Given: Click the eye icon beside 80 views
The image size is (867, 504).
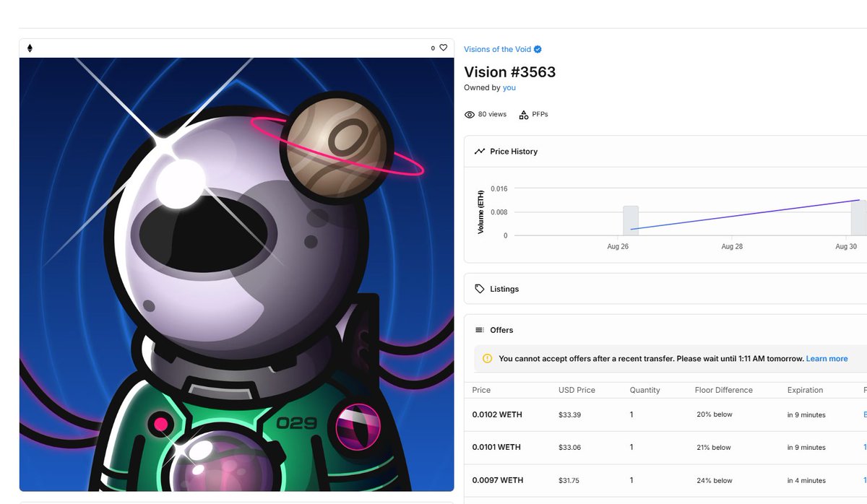Looking at the screenshot, I should pyautogui.click(x=470, y=114).
